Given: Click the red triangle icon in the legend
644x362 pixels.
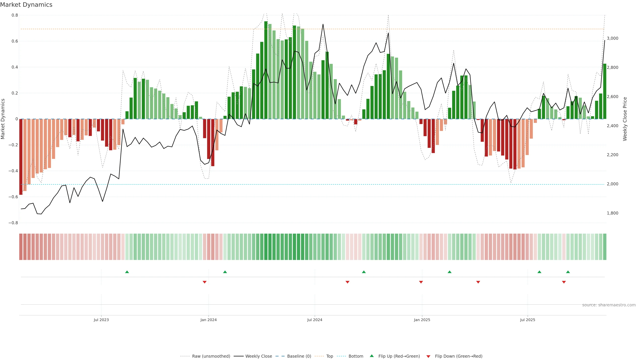Looking at the screenshot, I should pos(428,356).
